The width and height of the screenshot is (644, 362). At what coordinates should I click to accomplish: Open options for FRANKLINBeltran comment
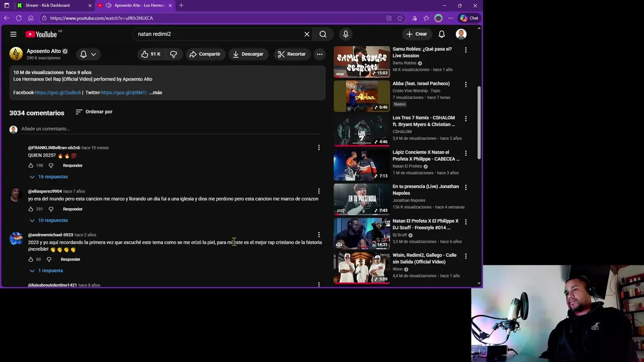click(318, 148)
